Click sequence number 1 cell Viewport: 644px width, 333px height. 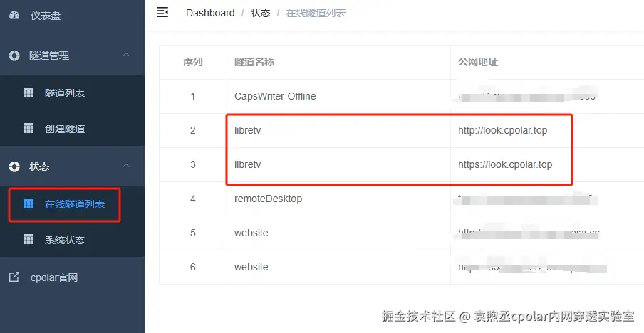click(192, 96)
